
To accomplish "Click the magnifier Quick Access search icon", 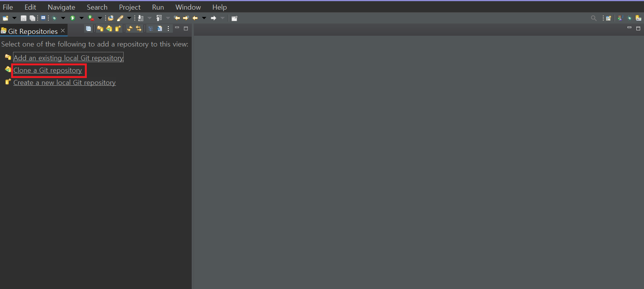I will point(594,18).
